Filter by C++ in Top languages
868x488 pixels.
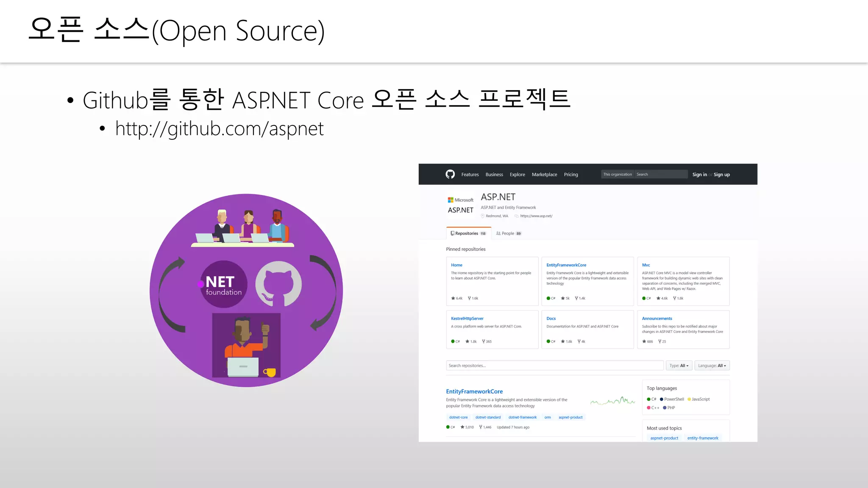(653, 408)
